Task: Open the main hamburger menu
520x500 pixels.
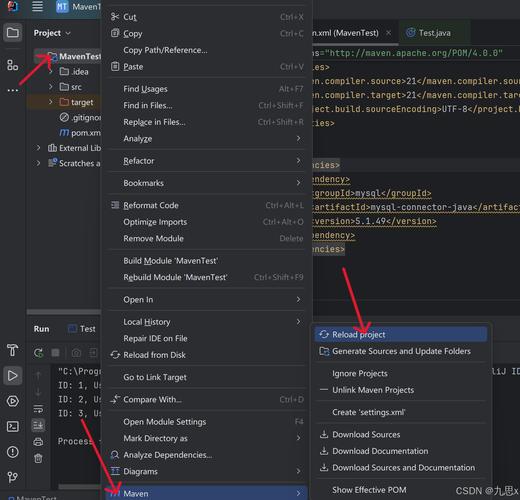Action: coord(37,6)
